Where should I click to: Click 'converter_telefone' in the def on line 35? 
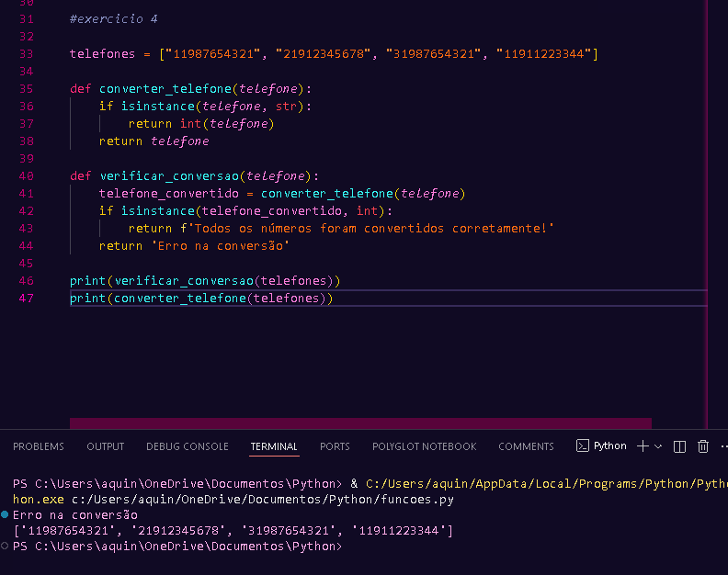pos(165,89)
